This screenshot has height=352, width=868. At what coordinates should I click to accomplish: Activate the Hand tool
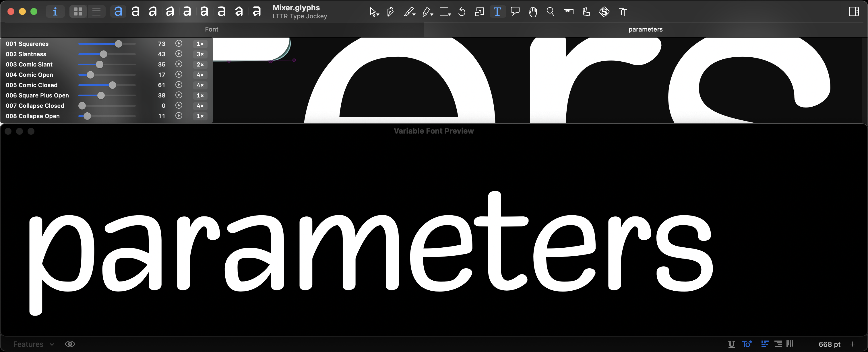click(x=532, y=12)
